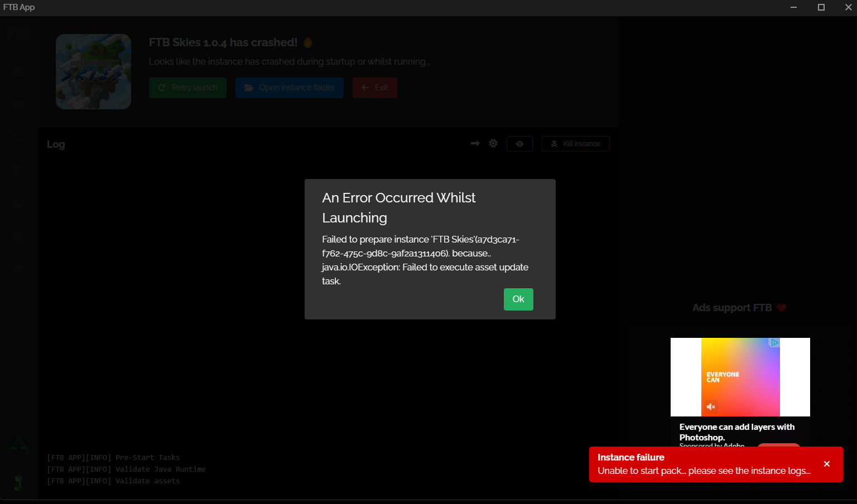Open the log settings gear above the log
This screenshot has width=857, height=504.
pyautogui.click(x=493, y=143)
